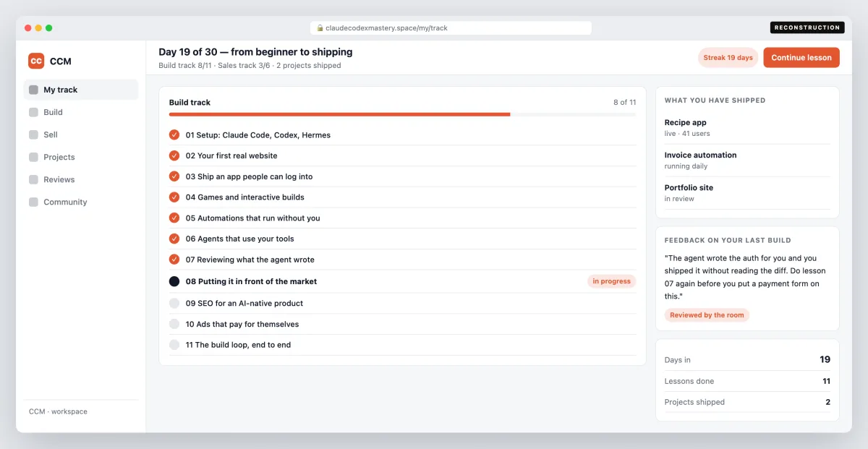Click the dark status dot for lesson 08
The image size is (868, 449).
(174, 281)
